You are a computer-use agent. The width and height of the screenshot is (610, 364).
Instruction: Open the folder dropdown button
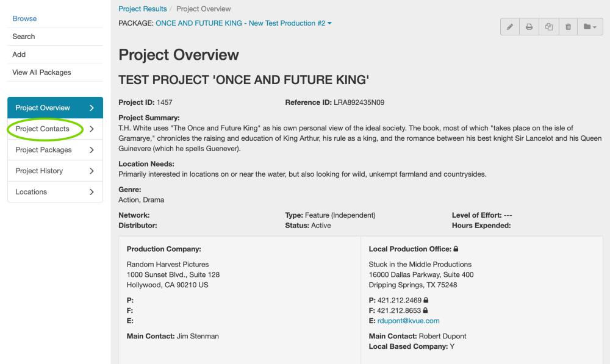point(589,27)
